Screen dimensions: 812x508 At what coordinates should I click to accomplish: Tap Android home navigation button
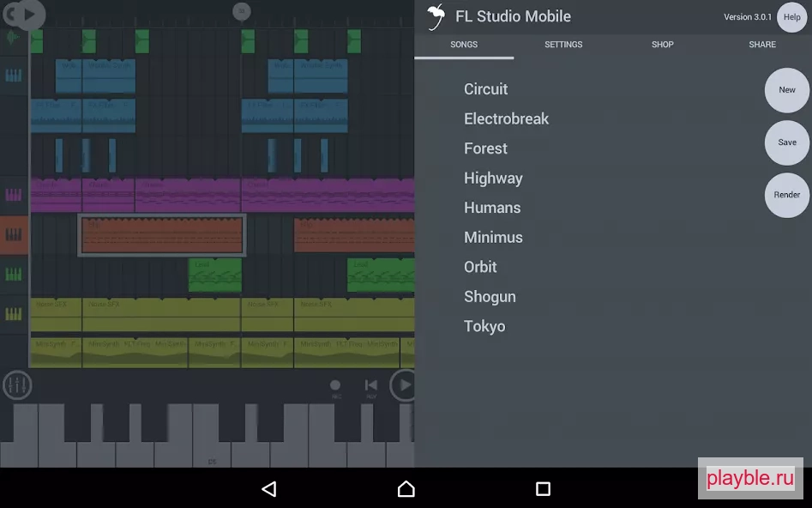[x=406, y=489]
